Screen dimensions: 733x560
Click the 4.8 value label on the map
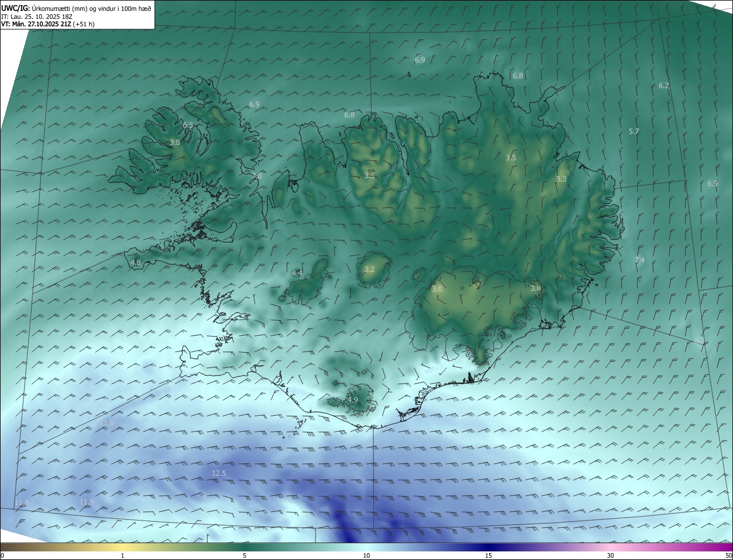(136, 262)
